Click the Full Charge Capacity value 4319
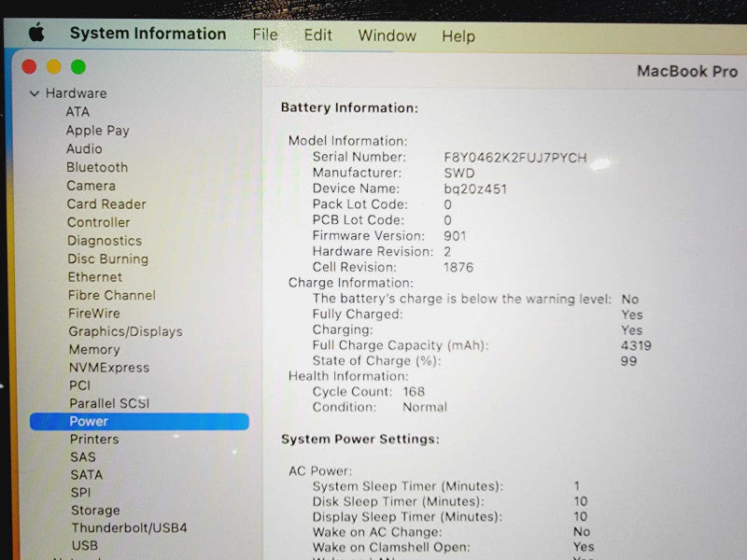Viewport: 747px width, 560px height. pyautogui.click(x=636, y=345)
